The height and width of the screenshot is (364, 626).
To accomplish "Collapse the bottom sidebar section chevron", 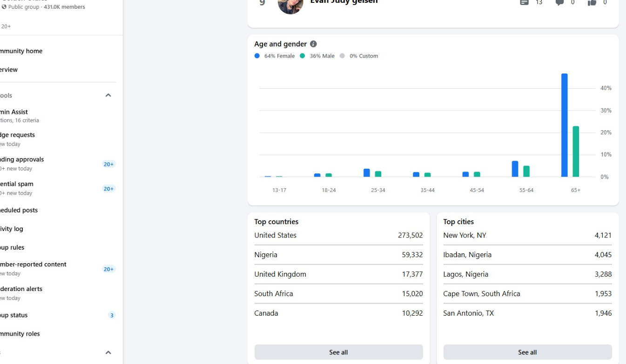I will (108, 352).
